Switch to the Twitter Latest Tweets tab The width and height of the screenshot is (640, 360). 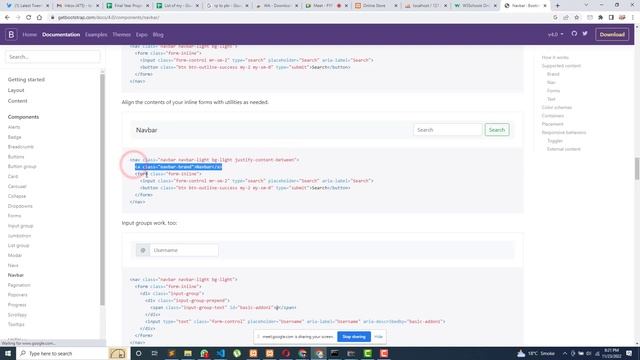[27, 6]
